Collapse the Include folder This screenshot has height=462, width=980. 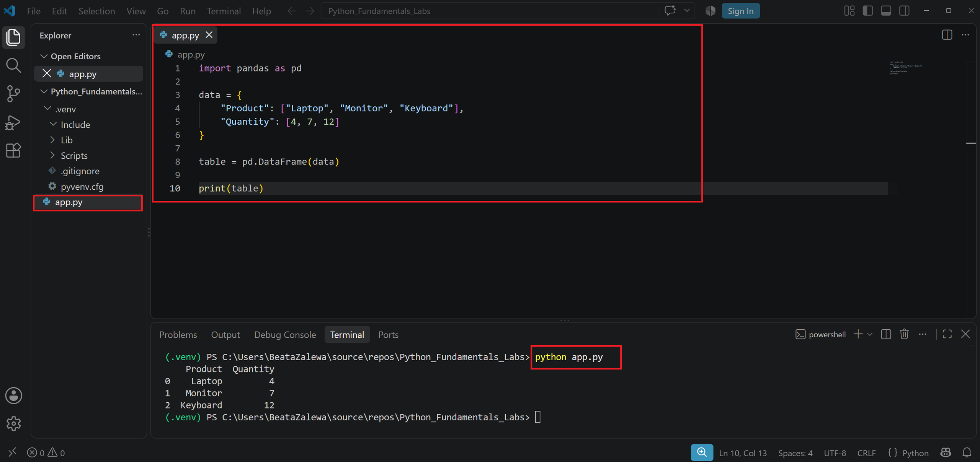tap(53, 124)
